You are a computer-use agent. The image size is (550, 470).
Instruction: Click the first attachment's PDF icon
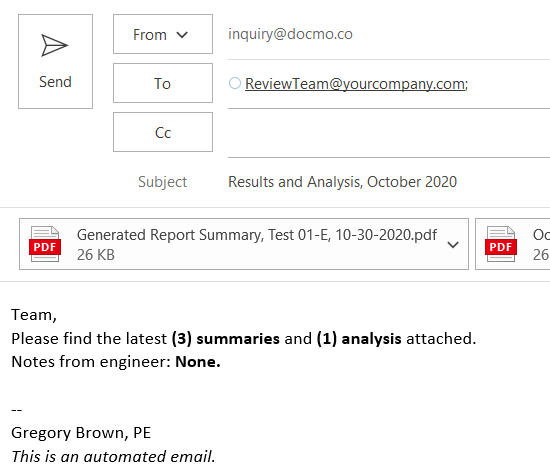point(45,244)
